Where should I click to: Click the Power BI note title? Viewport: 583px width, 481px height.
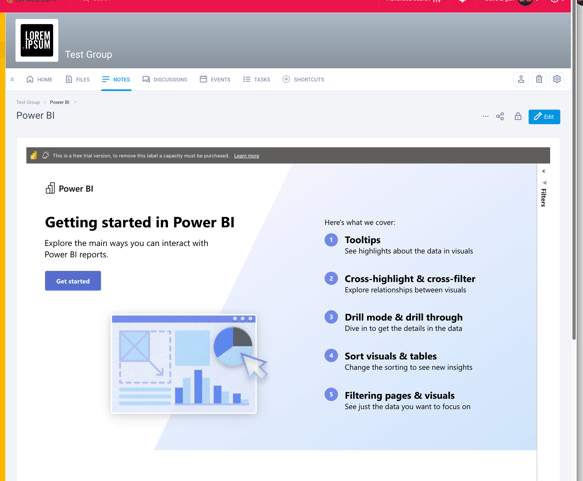click(x=35, y=116)
